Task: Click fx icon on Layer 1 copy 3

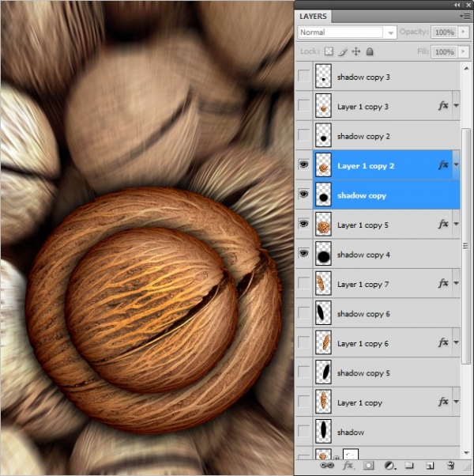Action: coord(443,106)
